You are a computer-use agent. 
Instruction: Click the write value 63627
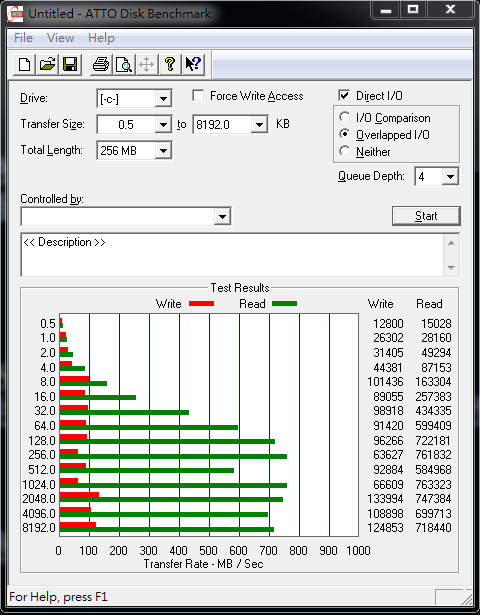click(x=388, y=455)
